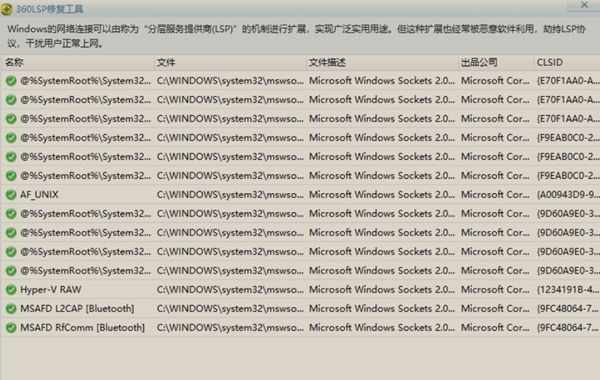Screen dimensions: 600x380
Task: Click file path cell in MSAFD L2CAP row
Action: [x=230, y=308]
